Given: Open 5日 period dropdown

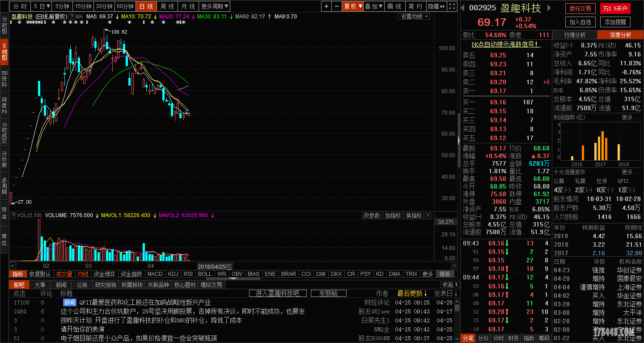Looking at the screenshot, I should [41, 6].
